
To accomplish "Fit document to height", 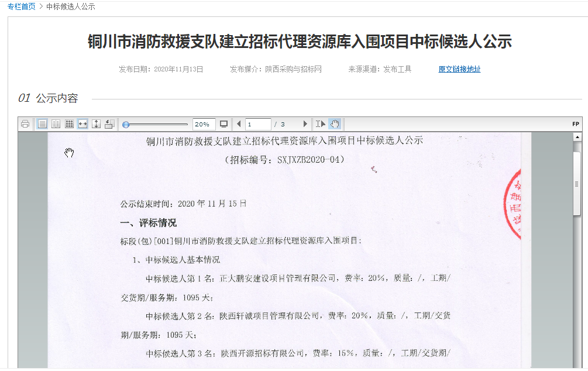I will [x=96, y=124].
